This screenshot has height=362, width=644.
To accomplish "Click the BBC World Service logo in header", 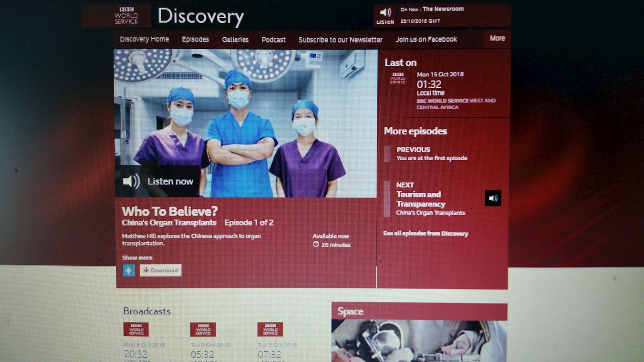I will (x=126, y=16).
